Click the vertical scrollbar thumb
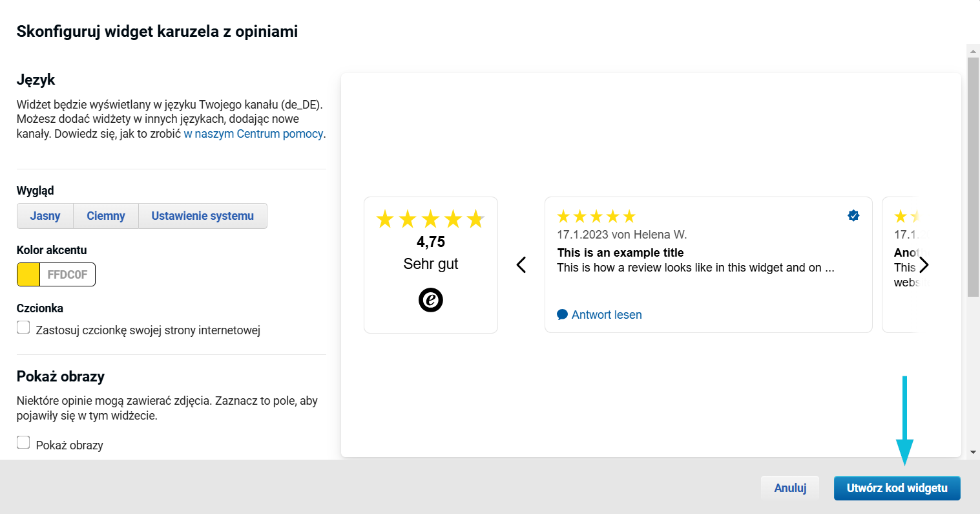The width and height of the screenshot is (980, 514). pos(973,177)
